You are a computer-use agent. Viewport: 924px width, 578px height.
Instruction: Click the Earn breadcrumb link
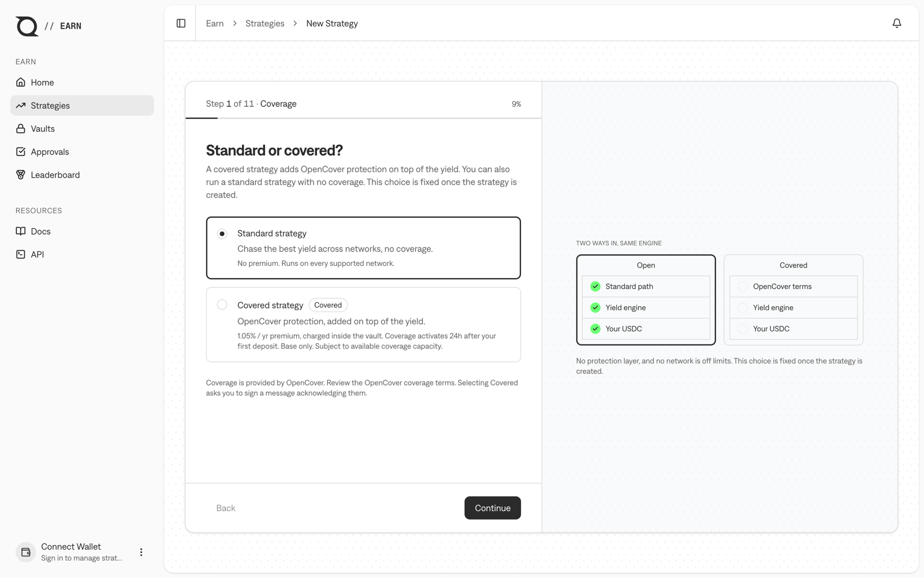pyautogui.click(x=215, y=23)
